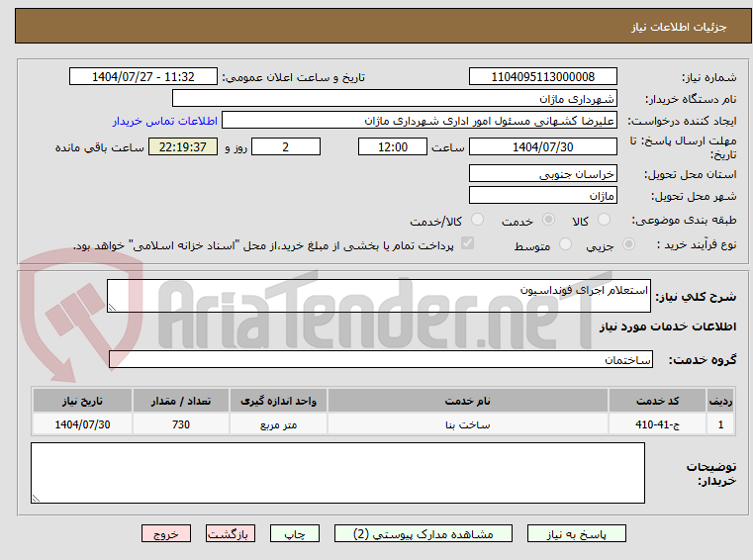Click the نام دستگاه خریدار field
753x560 pixels.
pyautogui.click(x=394, y=99)
